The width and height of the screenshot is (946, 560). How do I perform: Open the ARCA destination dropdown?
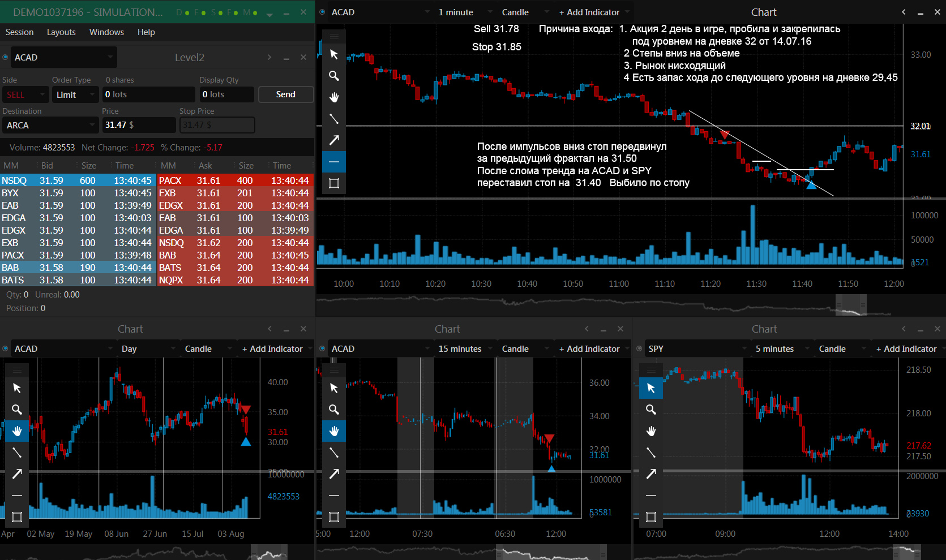(x=50, y=125)
